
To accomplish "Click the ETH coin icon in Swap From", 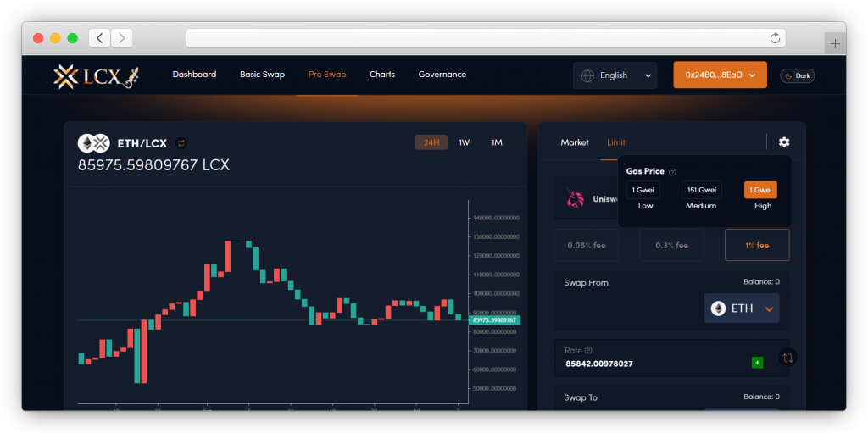I will pyautogui.click(x=718, y=308).
